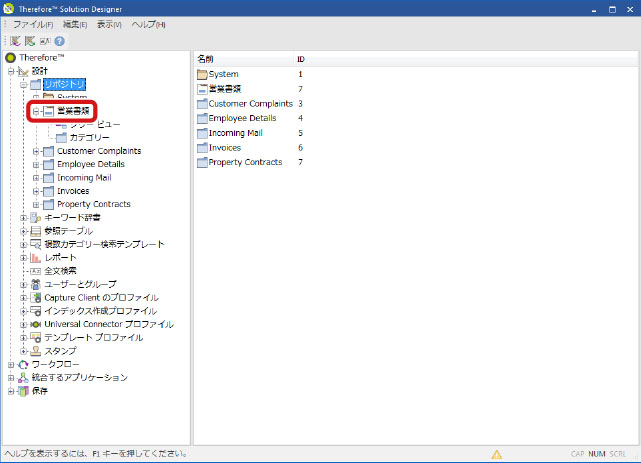This screenshot has height=463, width=641.
Task: Click the 保存 storage icon in tree
Action: click(24, 391)
